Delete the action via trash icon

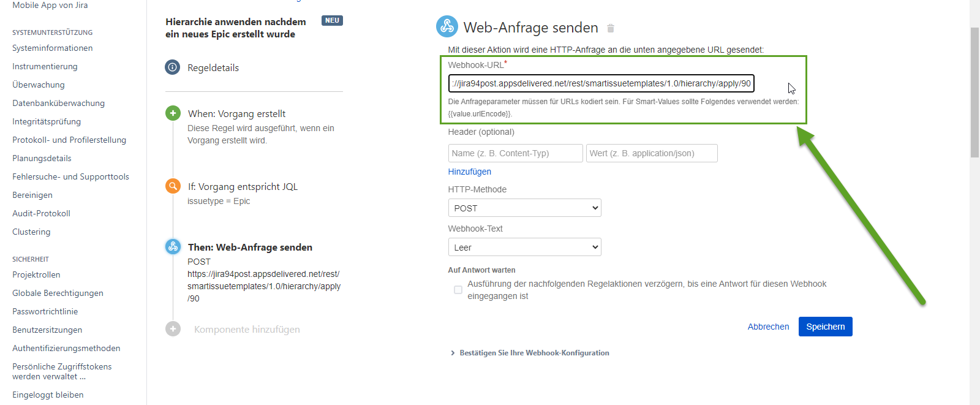611,28
